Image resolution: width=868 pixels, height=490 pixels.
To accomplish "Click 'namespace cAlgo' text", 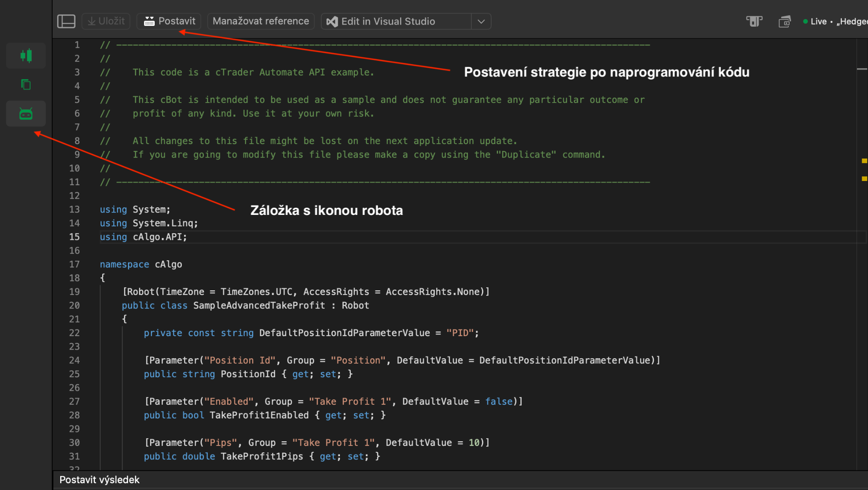I will pos(141,264).
